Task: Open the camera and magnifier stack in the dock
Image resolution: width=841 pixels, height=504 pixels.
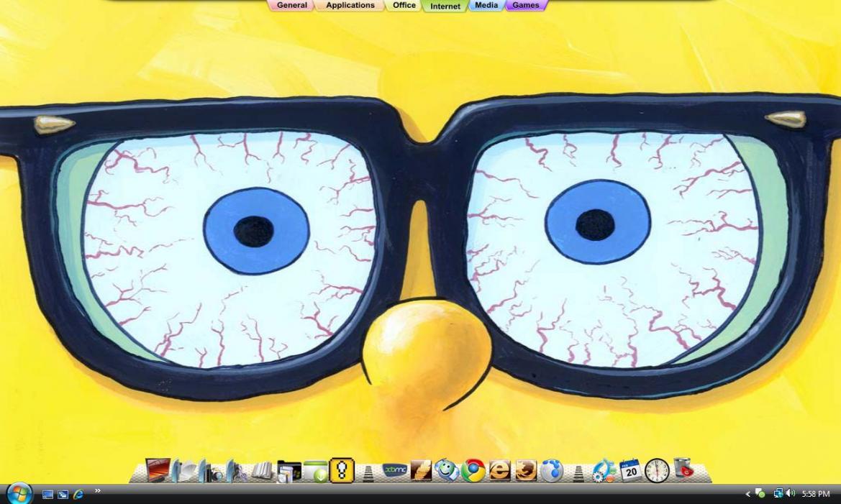Action: click(210, 471)
